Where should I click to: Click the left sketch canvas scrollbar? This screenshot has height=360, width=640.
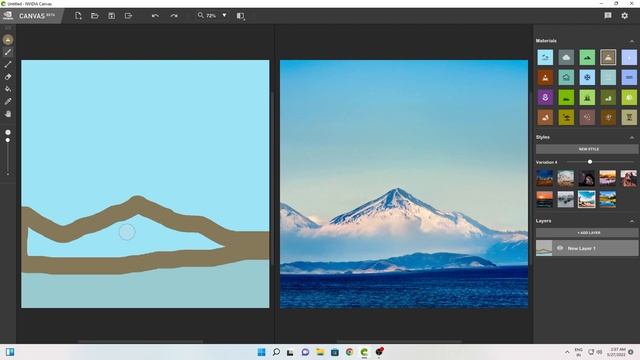[140, 341]
